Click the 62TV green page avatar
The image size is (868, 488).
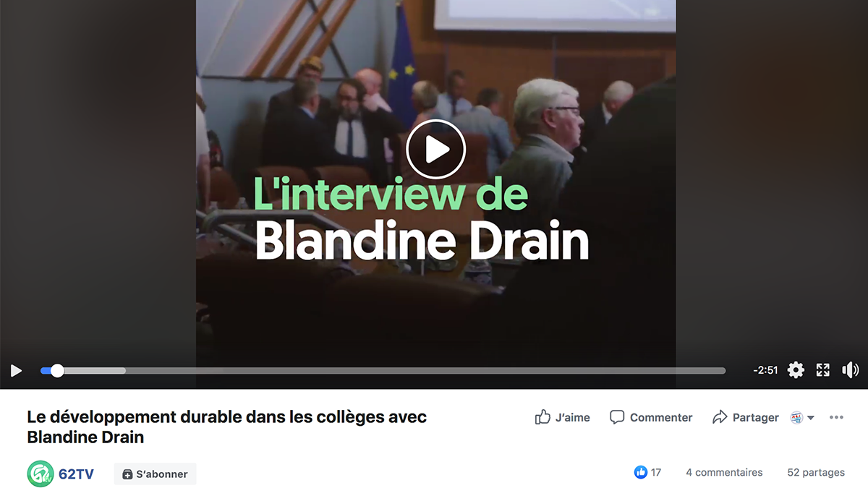click(x=41, y=474)
